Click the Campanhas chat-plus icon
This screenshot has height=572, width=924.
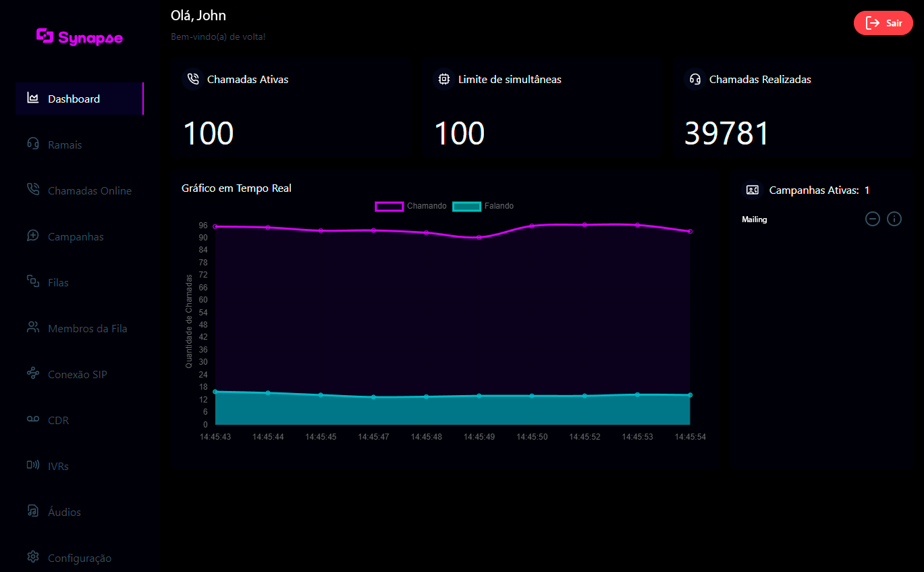pos(32,236)
